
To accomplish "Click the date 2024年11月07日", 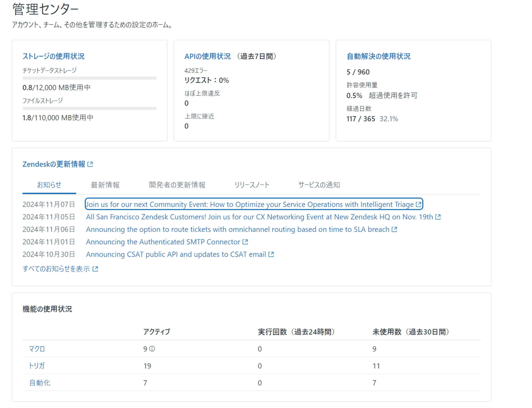I will pyautogui.click(x=49, y=204).
